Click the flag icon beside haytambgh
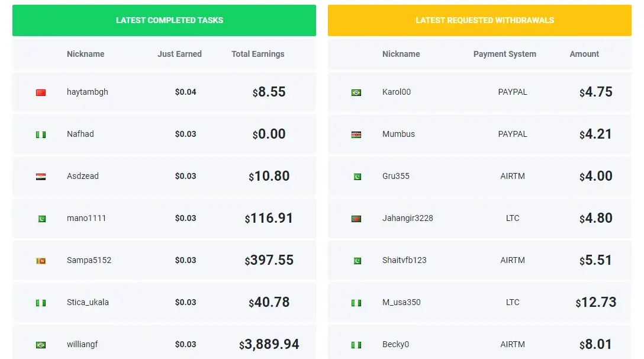644x359 pixels. click(x=41, y=92)
